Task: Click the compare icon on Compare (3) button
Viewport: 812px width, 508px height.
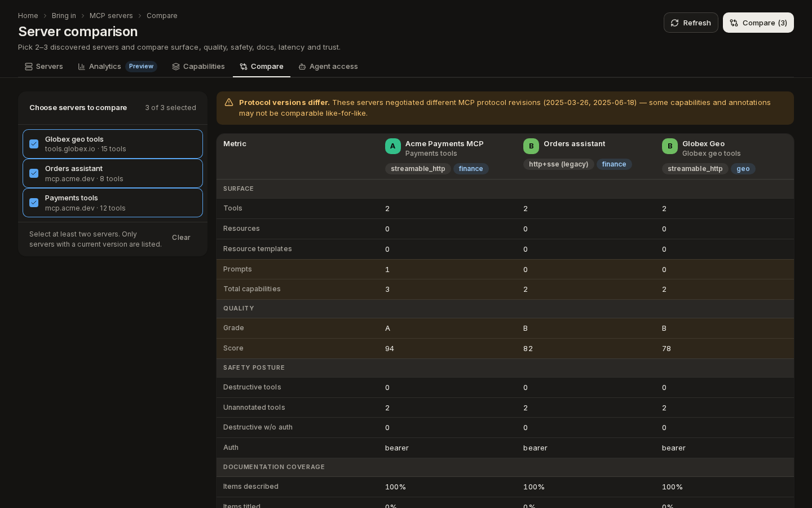Action: pyautogui.click(x=734, y=23)
